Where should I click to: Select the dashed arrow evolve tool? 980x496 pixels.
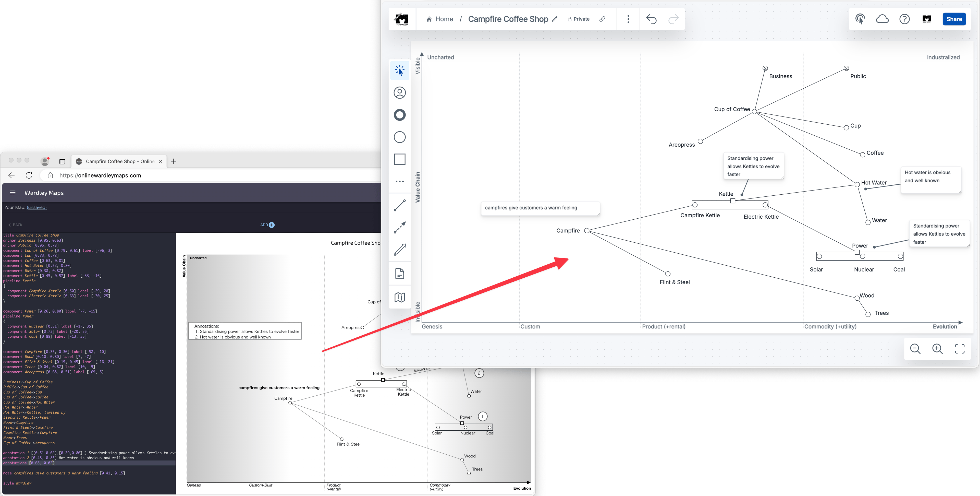point(399,228)
